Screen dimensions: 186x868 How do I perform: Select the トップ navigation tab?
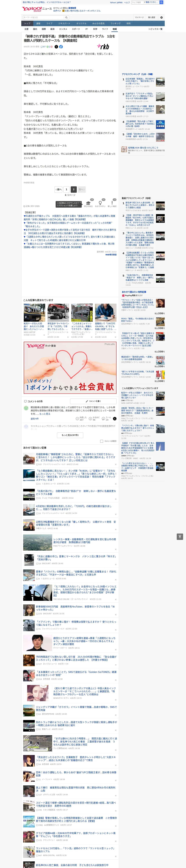[27, 24]
